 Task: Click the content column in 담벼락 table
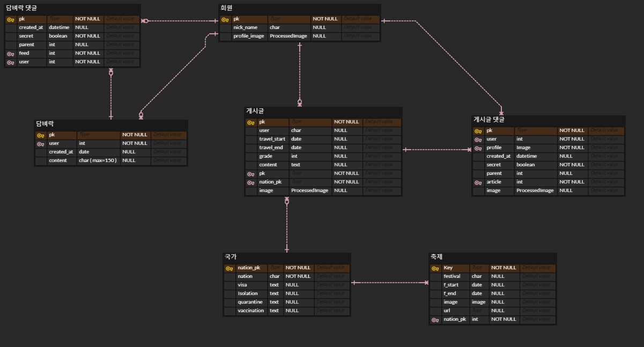point(58,160)
